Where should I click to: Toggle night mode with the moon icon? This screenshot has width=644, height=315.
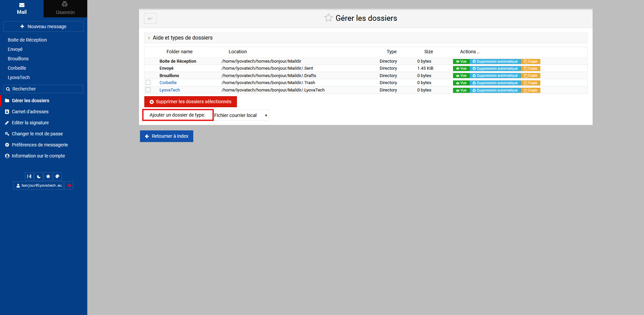(39, 176)
